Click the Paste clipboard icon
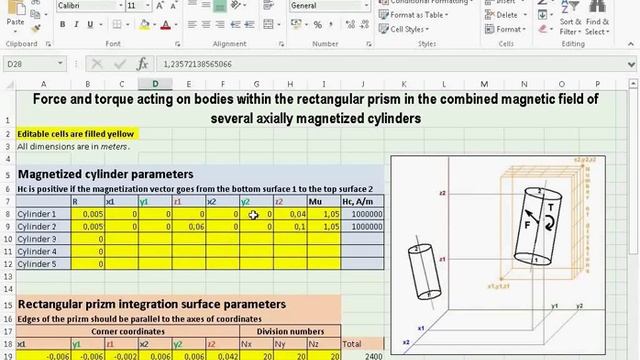This screenshot has height=360, width=640. (16, 7)
